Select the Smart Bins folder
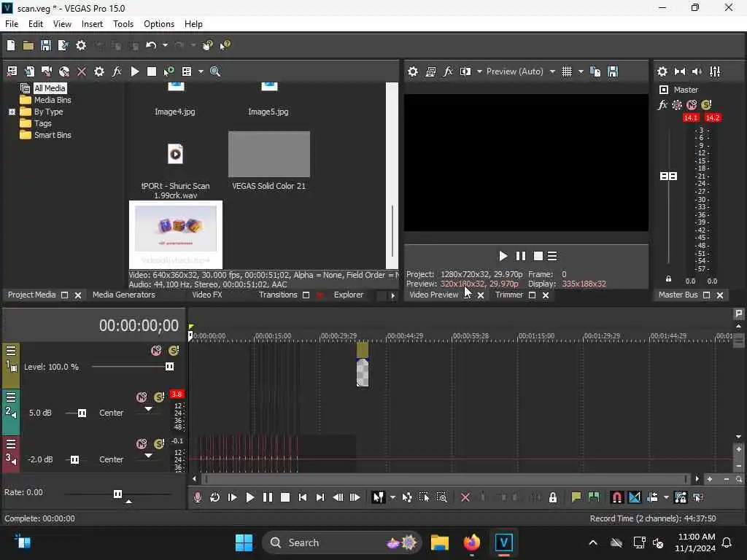The image size is (747, 560). [x=53, y=135]
